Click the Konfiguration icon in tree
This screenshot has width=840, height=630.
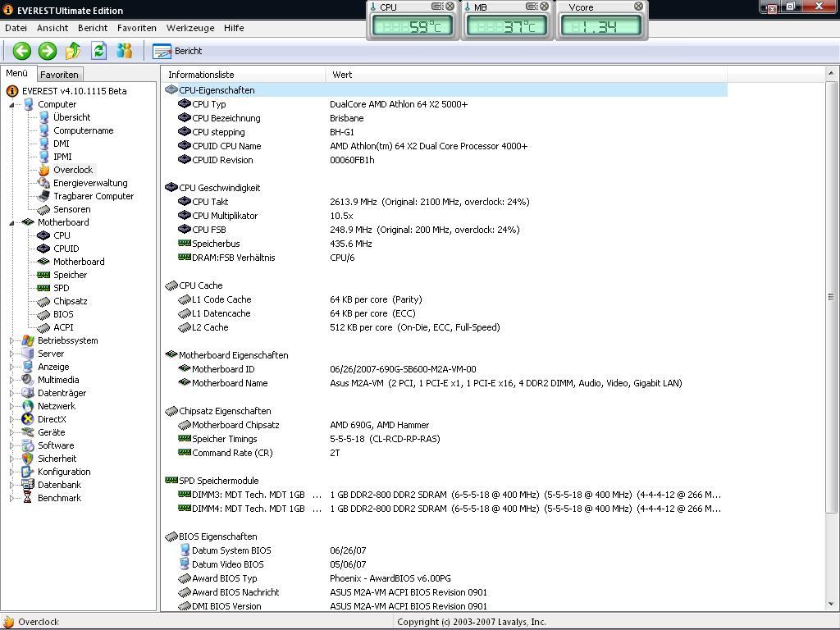28,472
